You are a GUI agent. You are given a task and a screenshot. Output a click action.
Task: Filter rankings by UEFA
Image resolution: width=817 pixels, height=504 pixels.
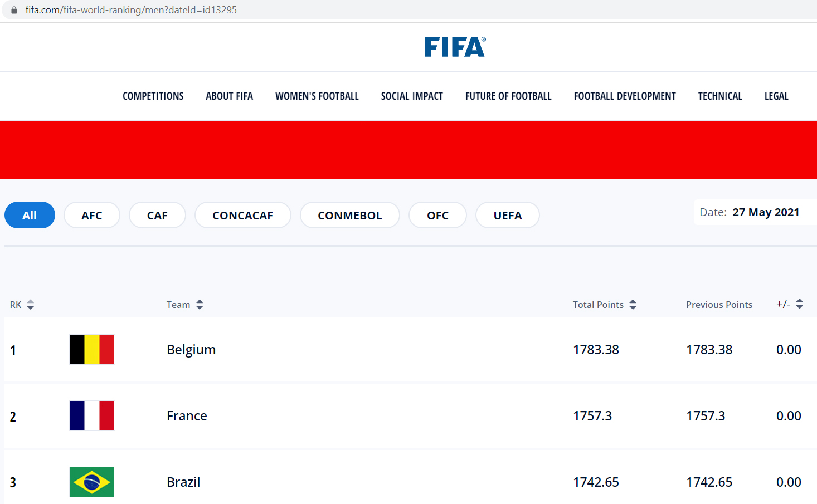point(507,216)
